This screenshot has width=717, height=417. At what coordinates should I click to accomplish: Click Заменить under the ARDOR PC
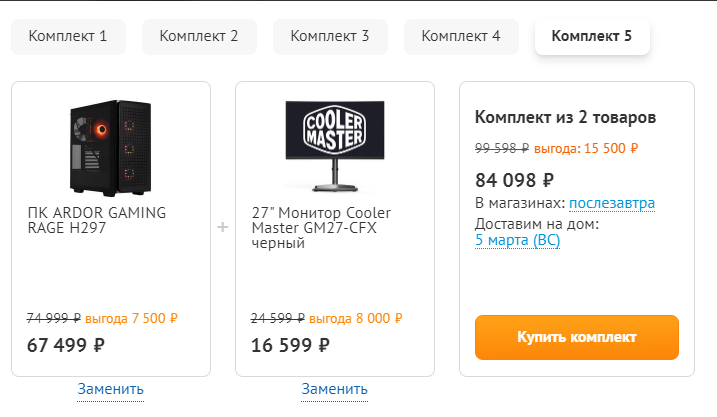[111, 388]
